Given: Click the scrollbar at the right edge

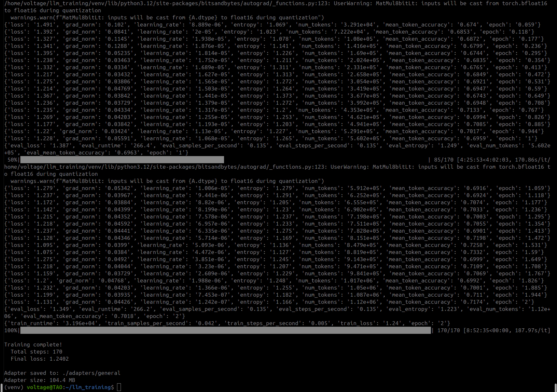Looking at the screenshot, I should [x=555, y=387].
